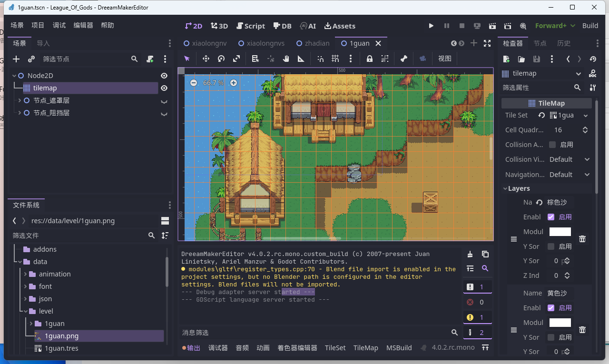Screen dimensions: 609x364
Task: Toggle visibility of tilemap node
Action: coord(164,88)
